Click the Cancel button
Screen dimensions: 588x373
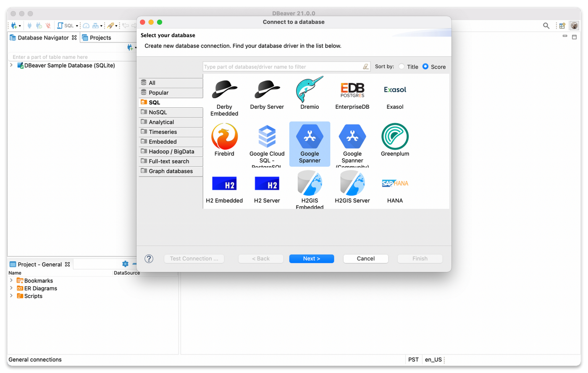click(x=366, y=258)
